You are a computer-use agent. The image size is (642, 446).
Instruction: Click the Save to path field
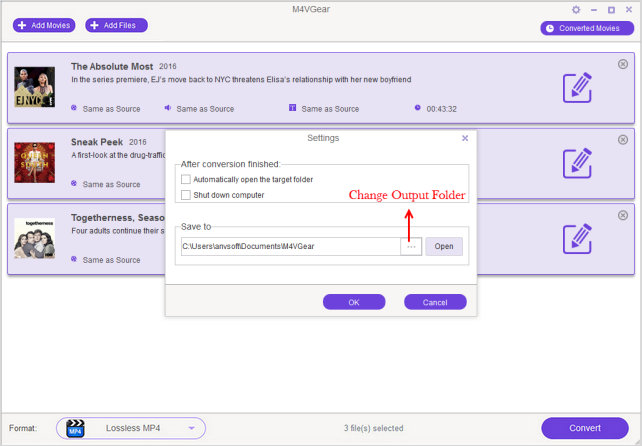click(291, 247)
